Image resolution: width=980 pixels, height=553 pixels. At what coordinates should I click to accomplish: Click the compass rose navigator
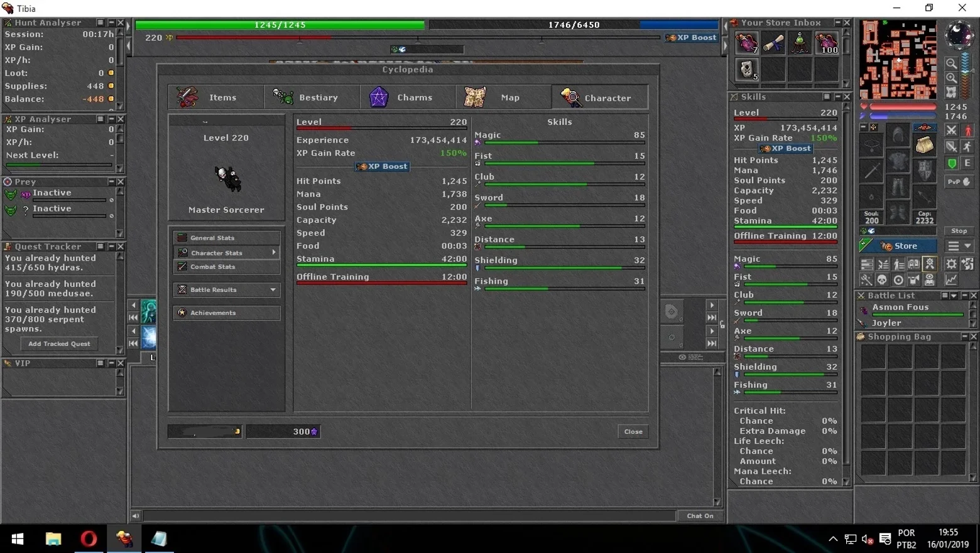coord(959,35)
